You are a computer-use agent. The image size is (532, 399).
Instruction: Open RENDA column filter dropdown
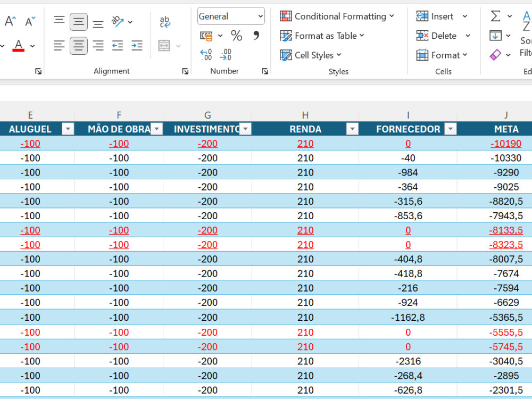coord(352,129)
